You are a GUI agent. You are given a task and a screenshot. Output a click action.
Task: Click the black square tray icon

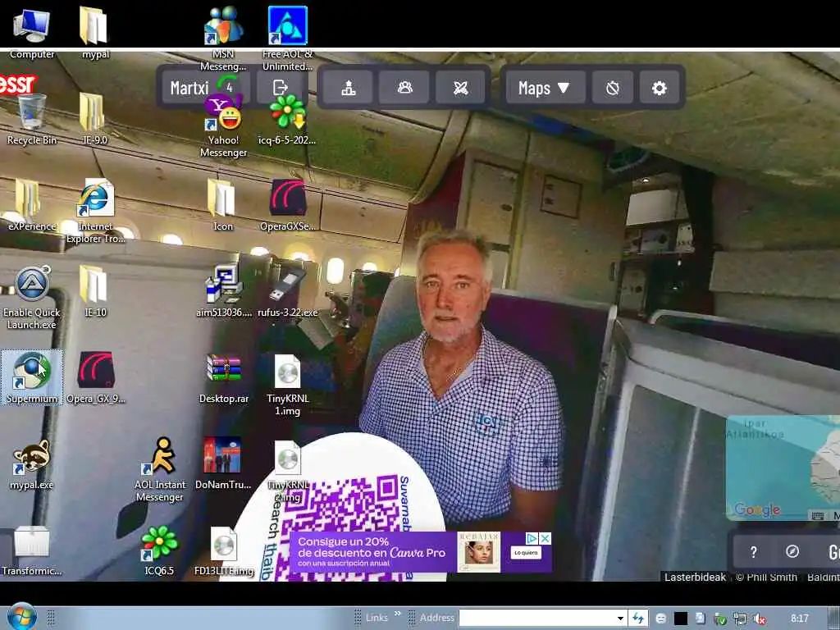coord(681,619)
